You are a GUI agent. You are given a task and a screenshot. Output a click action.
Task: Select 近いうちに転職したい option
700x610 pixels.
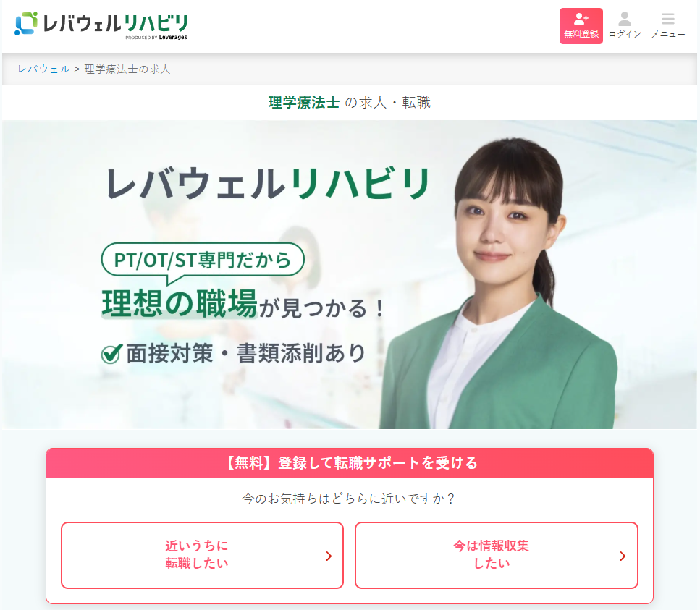coord(202,555)
